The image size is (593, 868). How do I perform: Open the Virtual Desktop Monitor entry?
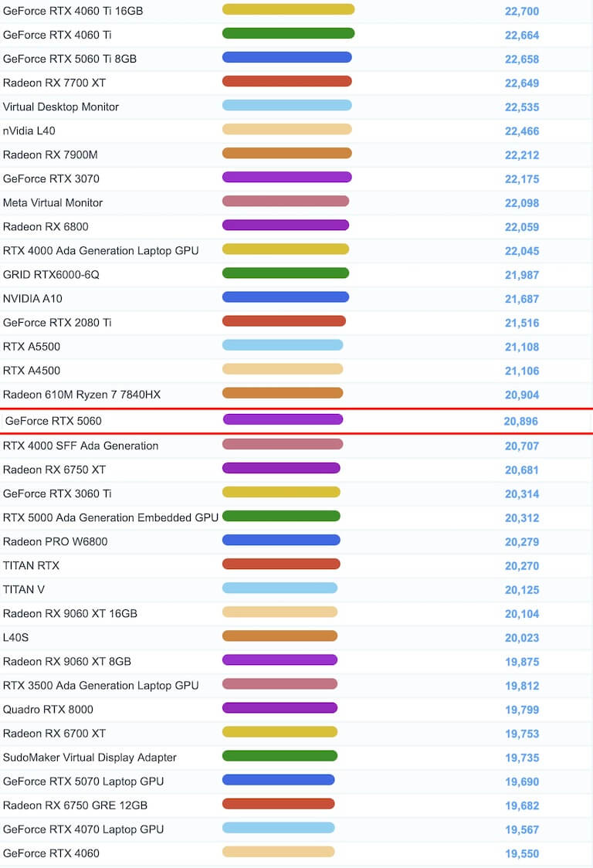[61, 107]
